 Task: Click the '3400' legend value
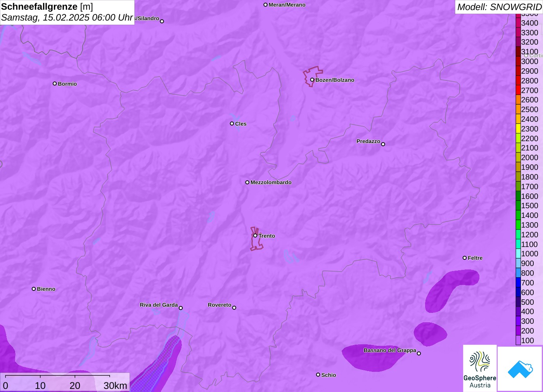[530, 23]
